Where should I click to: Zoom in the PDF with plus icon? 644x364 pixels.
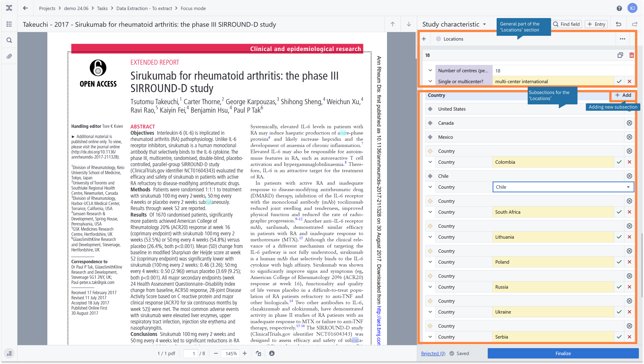click(x=244, y=353)
